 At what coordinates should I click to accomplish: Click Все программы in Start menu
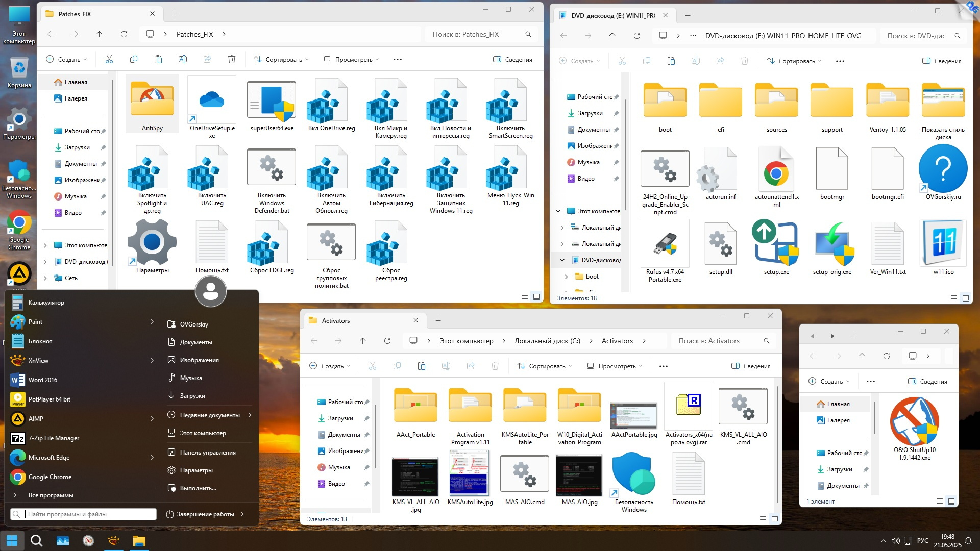pos(51,495)
